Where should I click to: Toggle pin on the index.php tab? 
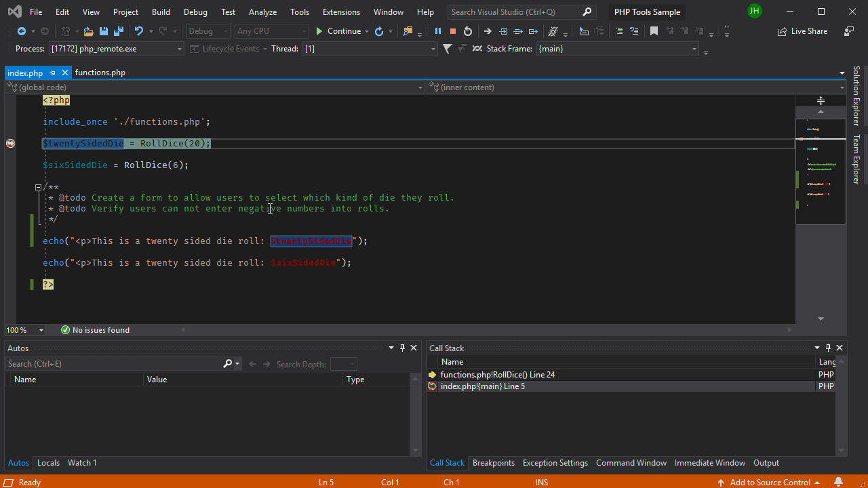point(52,73)
